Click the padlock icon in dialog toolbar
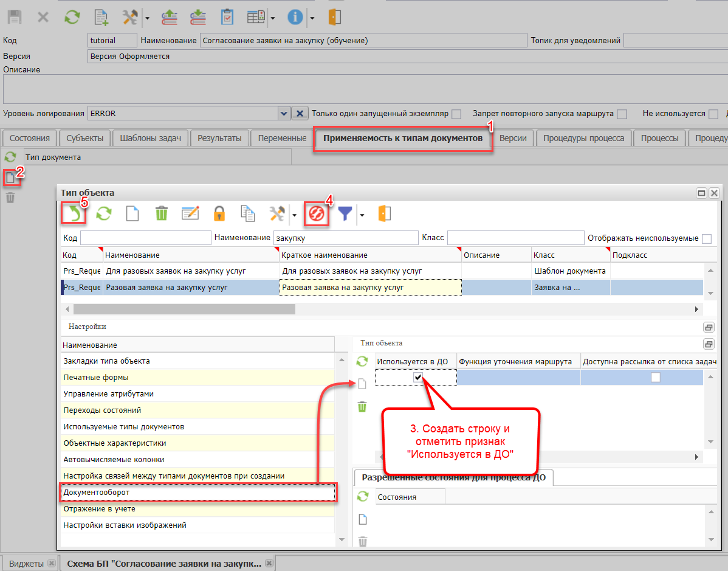728x571 pixels. point(219,214)
